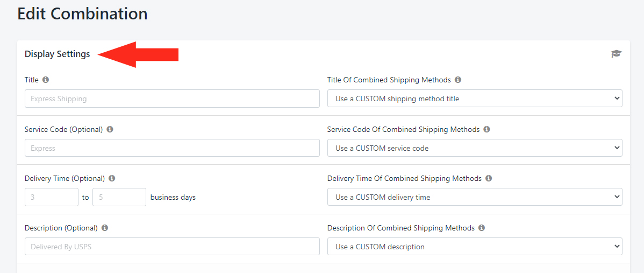Expand the CUSTOM delivery time dropdown
The height and width of the screenshot is (273, 644).
[x=475, y=197]
